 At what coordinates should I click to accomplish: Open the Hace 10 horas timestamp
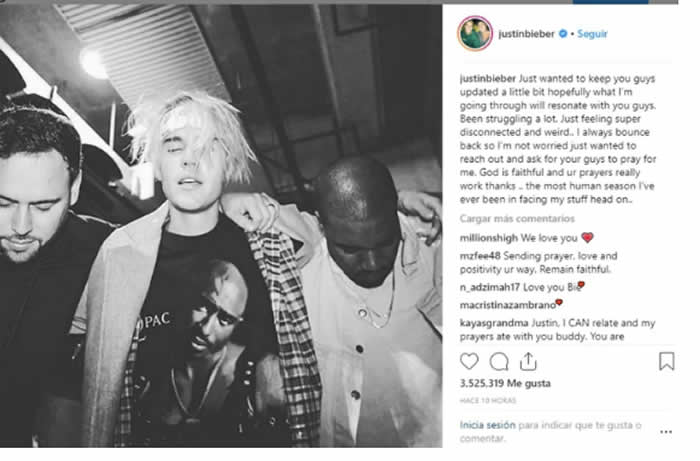point(488,401)
